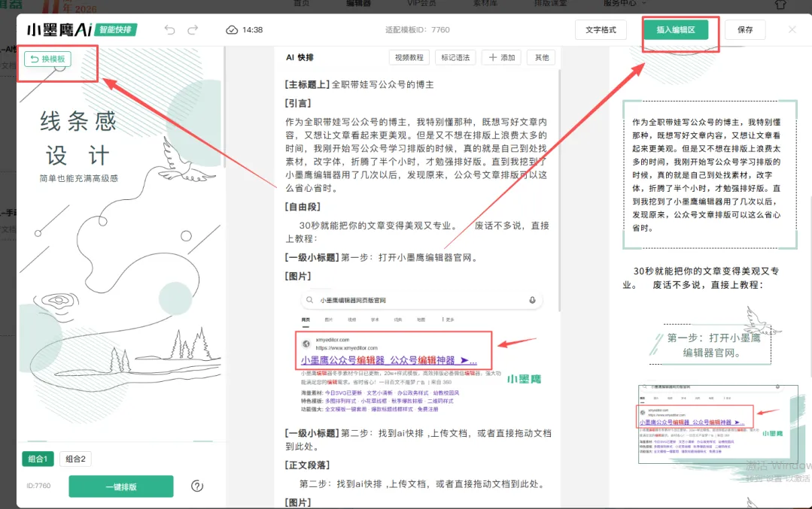The height and width of the screenshot is (509, 812).
Task: Click the 适配模板ID: 7760 text
Action: (x=418, y=30)
